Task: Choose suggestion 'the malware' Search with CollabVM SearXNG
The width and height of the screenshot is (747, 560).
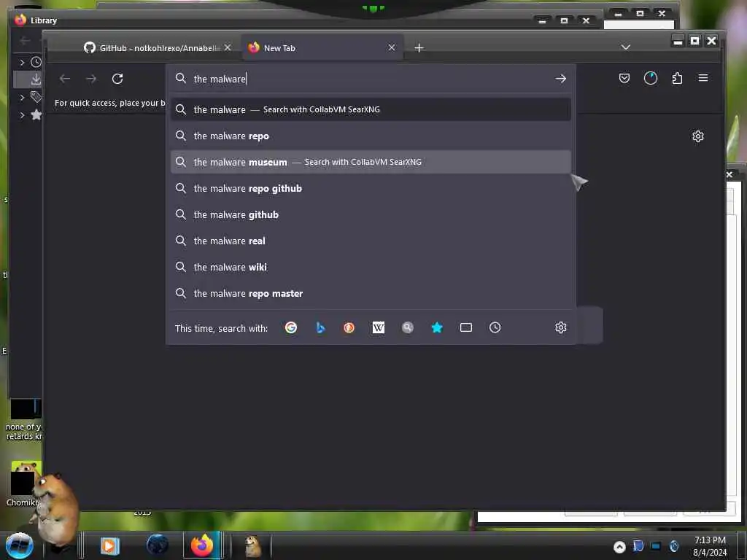Action: 371,109
